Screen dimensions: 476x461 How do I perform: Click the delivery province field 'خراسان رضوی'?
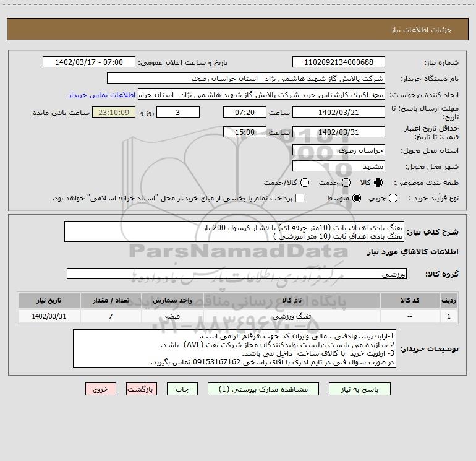pos(338,150)
